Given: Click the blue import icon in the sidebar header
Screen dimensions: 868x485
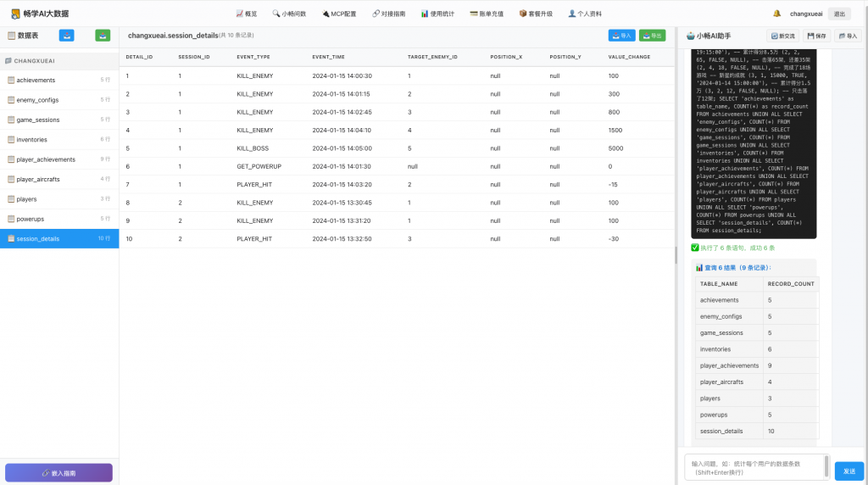Looking at the screenshot, I should [x=66, y=36].
